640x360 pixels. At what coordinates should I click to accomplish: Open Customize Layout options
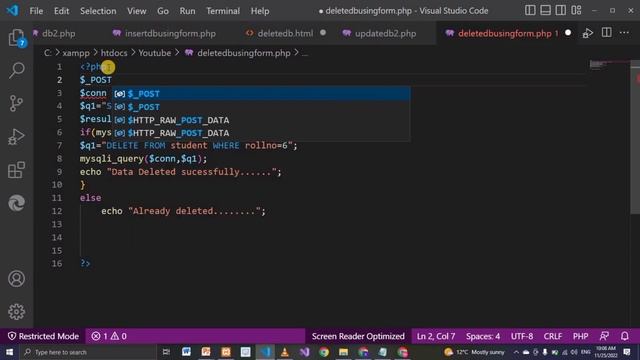click(x=576, y=10)
